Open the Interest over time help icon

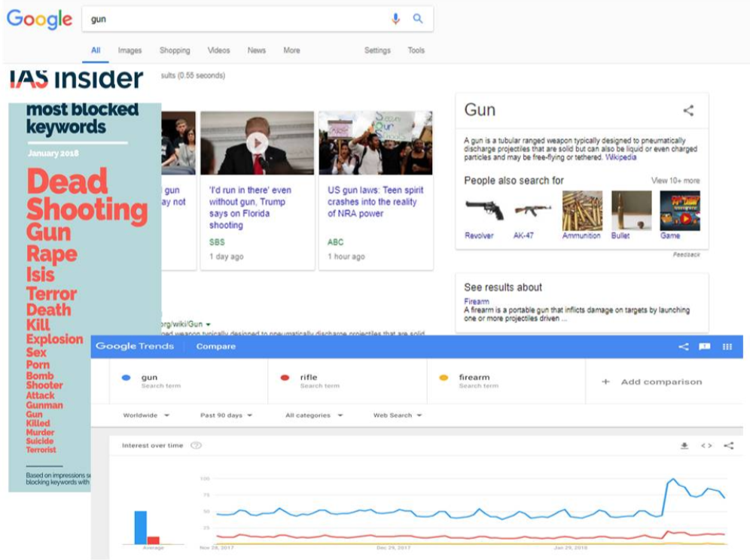pos(196,446)
